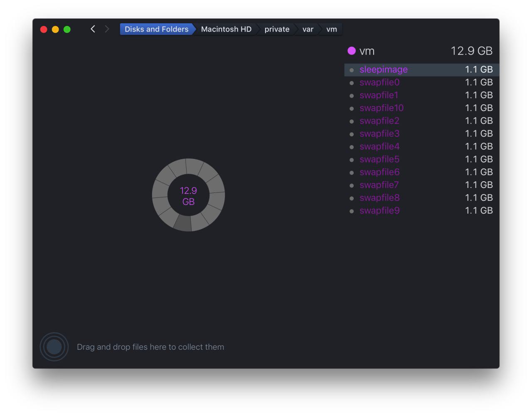
Task: Select swapfile1 in the list
Action: click(x=421, y=95)
